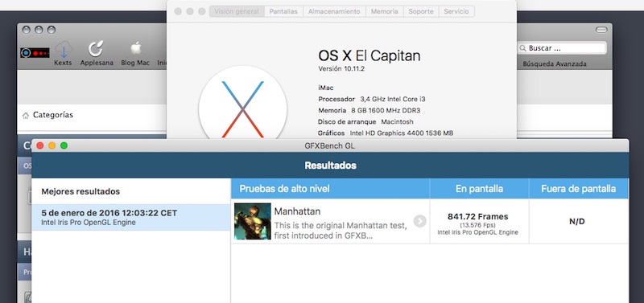Select the Manhattan test thumbnail
Viewport: 644px width, 303px height.
tap(252, 221)
